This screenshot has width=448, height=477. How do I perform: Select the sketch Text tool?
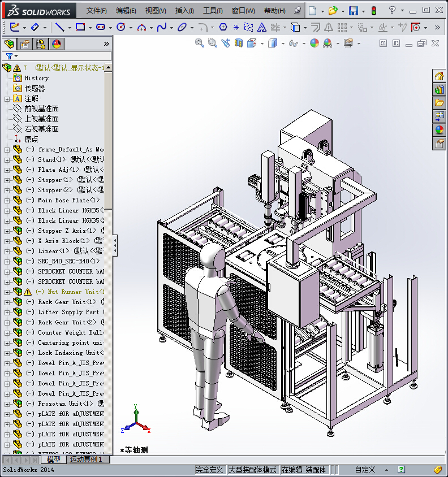pyautogui.click(x=261, y=27)
